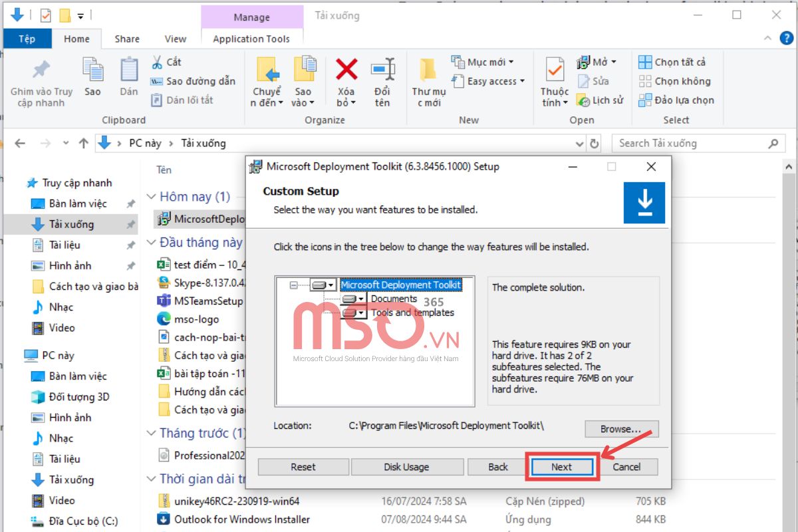Click the refresh button beside the address bar

(595, 143)
